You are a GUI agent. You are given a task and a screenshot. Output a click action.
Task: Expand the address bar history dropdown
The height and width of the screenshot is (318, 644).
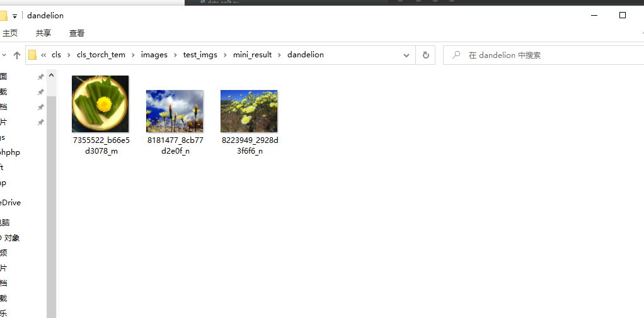[x=406, y=55]
